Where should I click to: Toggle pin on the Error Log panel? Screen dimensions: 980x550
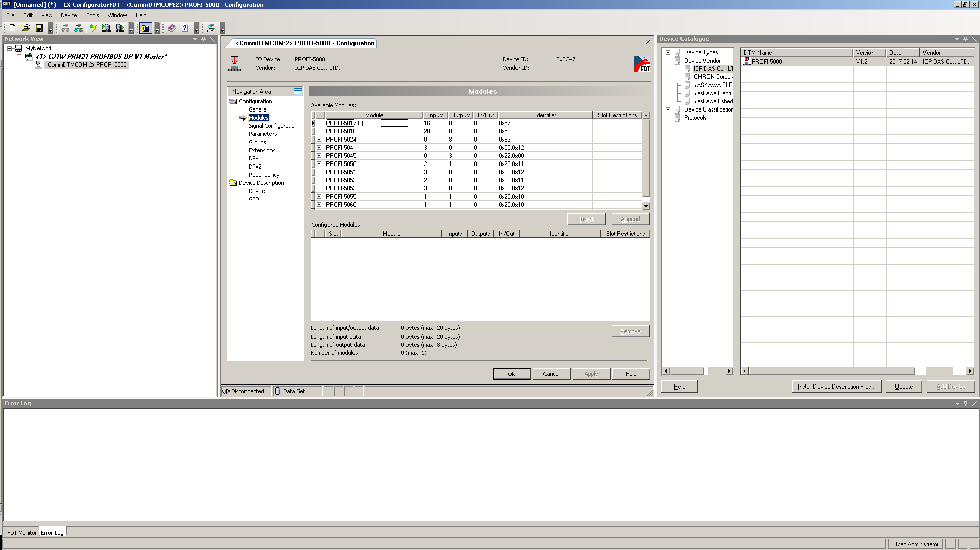click(x=965, y=404)
